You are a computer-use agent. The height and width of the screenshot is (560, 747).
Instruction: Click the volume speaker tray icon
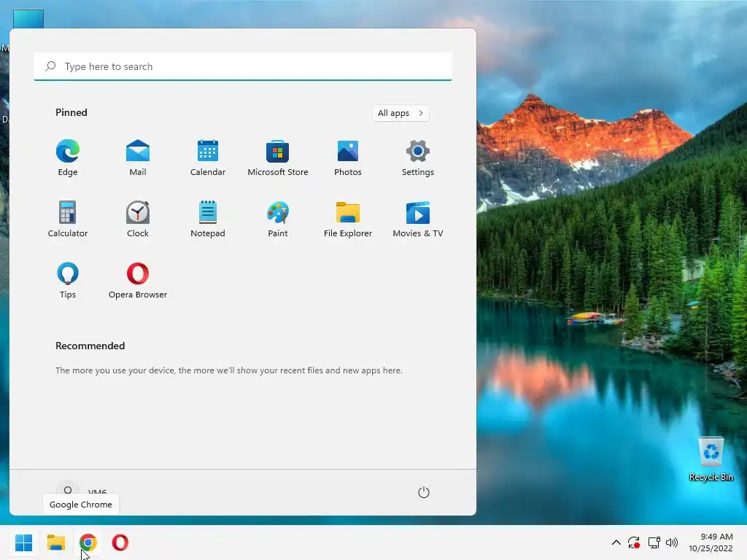tap(672, 542)
